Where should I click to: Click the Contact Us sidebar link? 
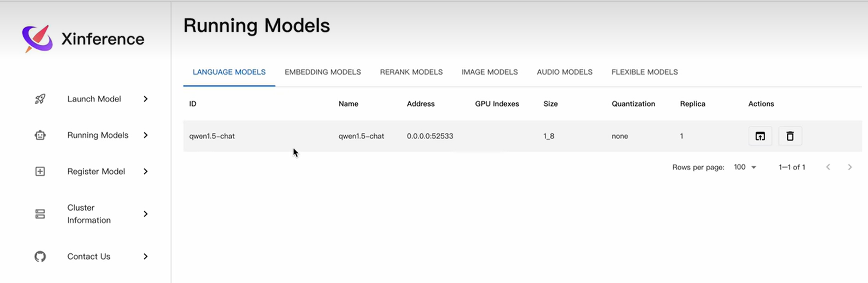(89, 256)
